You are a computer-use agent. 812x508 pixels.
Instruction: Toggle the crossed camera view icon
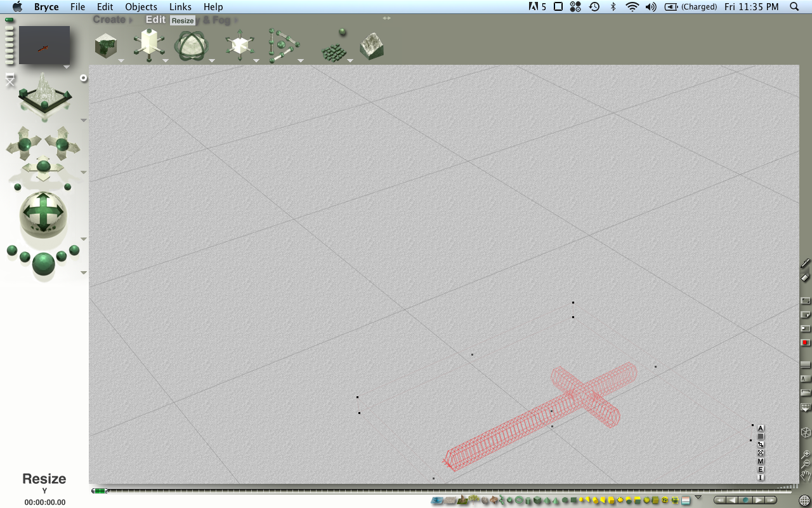point(10,79)
